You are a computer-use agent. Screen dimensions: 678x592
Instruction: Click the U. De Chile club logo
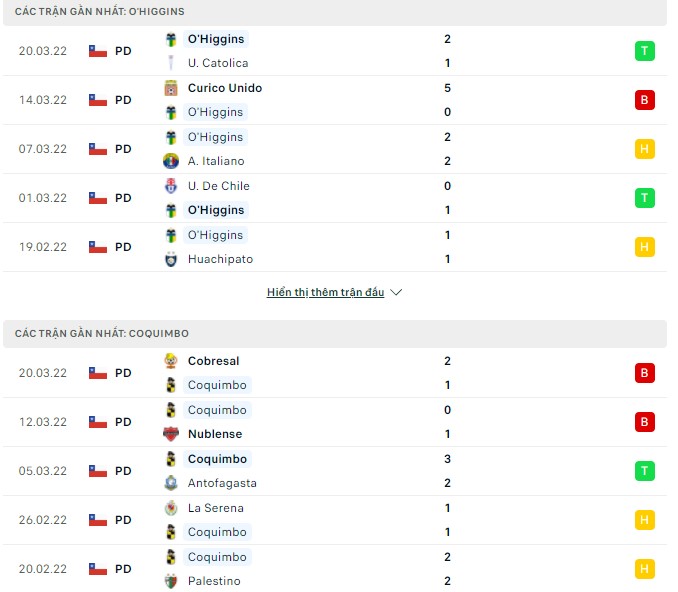(171, 186)
